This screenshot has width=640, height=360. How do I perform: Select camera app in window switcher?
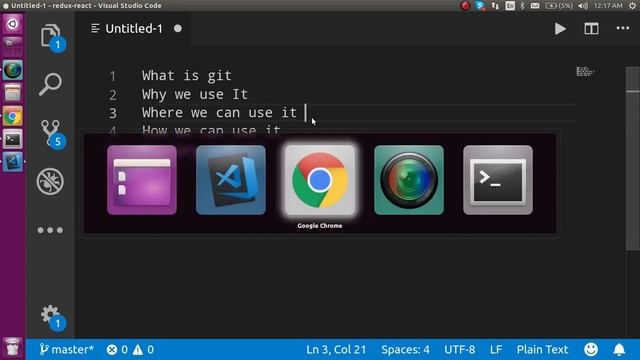coord(409,180)
